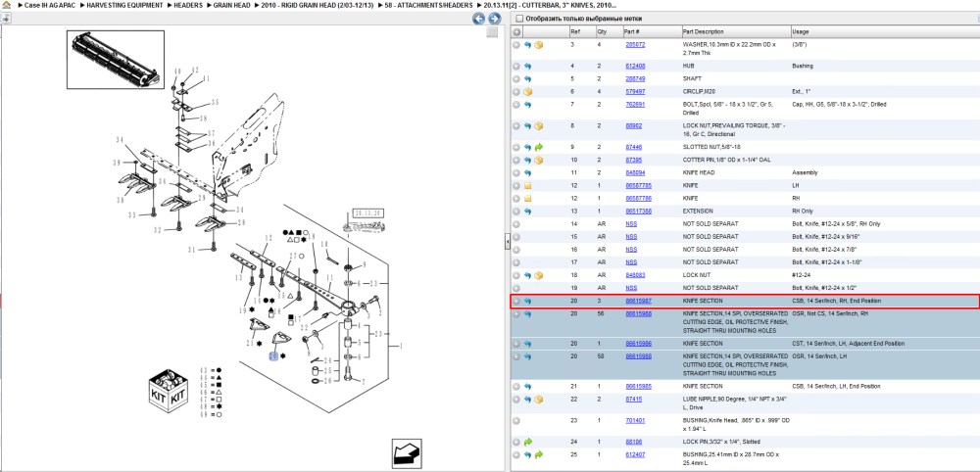
Task: Select 'CSB, 14 Ser/Inch, LH, End Position' usage text
Action: (836, 387)
